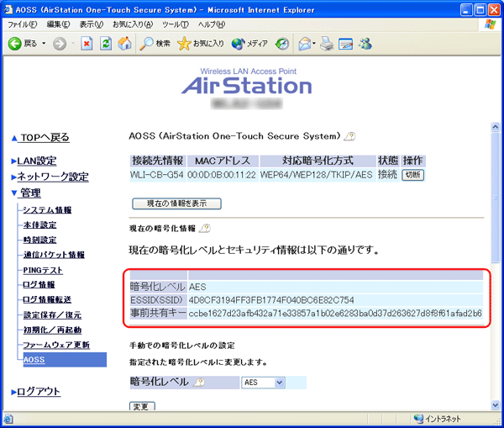Click the pre-shared key value starting ccbe1627
This screenshot has height=428, width=504.
click(x=335, y=313)
